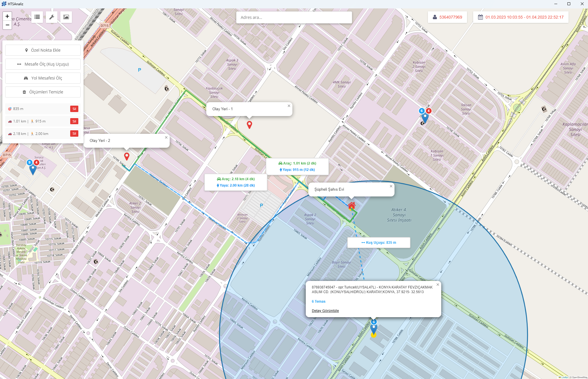The width and height of the screenshot is (588, 379).
Task: Open the wrench tools icon
Action: tap(52, 17)
